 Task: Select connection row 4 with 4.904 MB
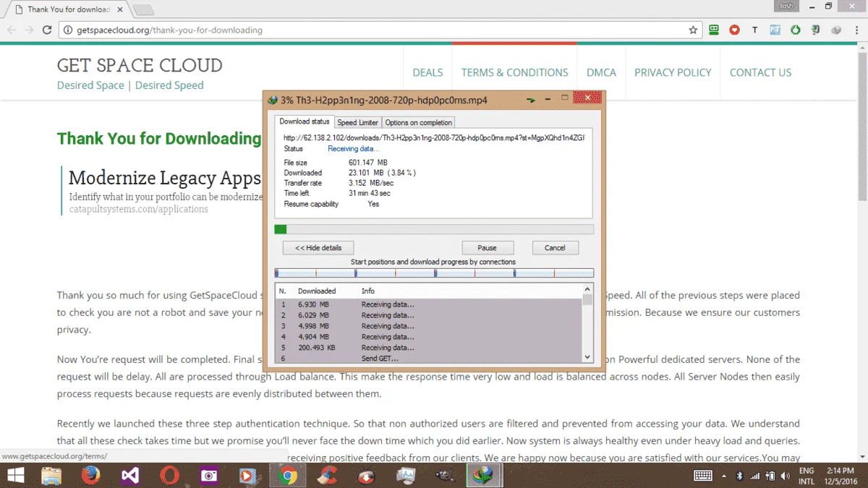[429, 337]
